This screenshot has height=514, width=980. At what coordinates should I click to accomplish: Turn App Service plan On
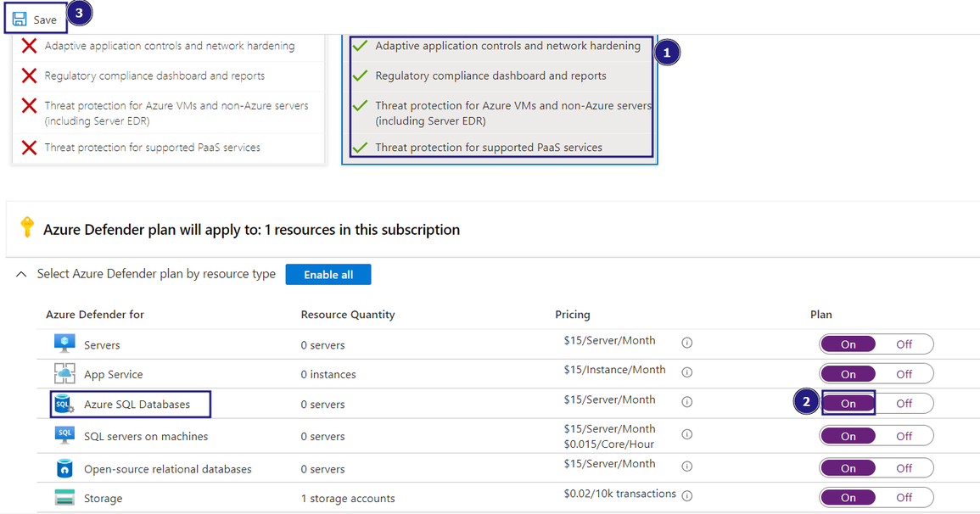coord(848,374)
